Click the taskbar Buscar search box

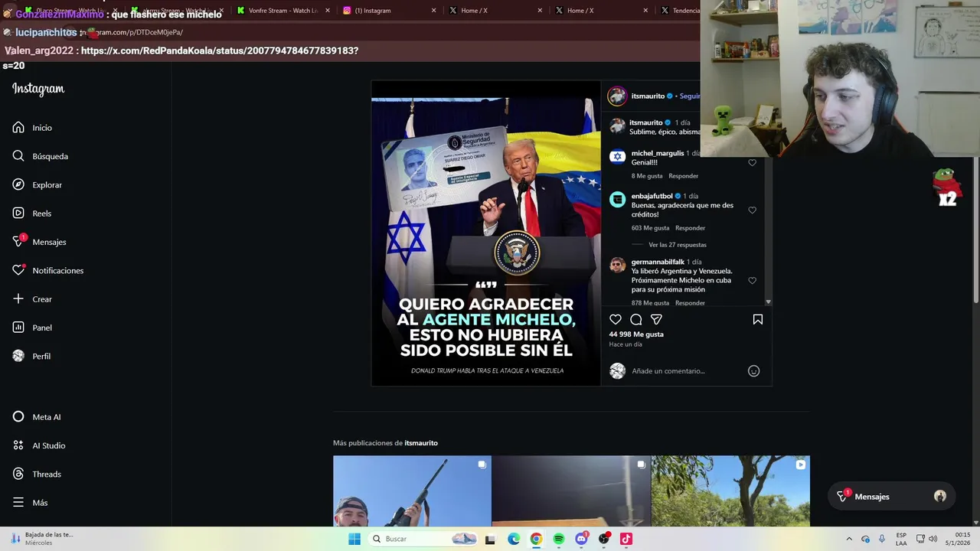tap(422, 539)
